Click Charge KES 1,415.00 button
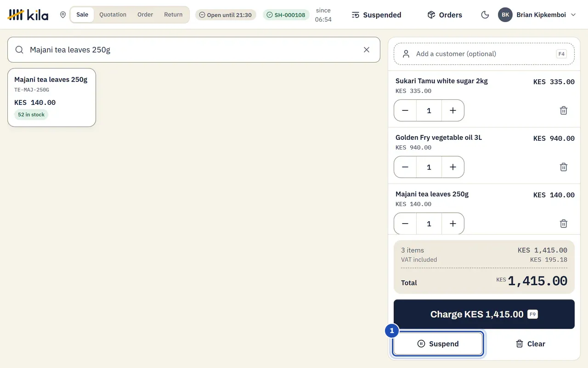This screenshot has width=588, height=368. tap(484, 314)
